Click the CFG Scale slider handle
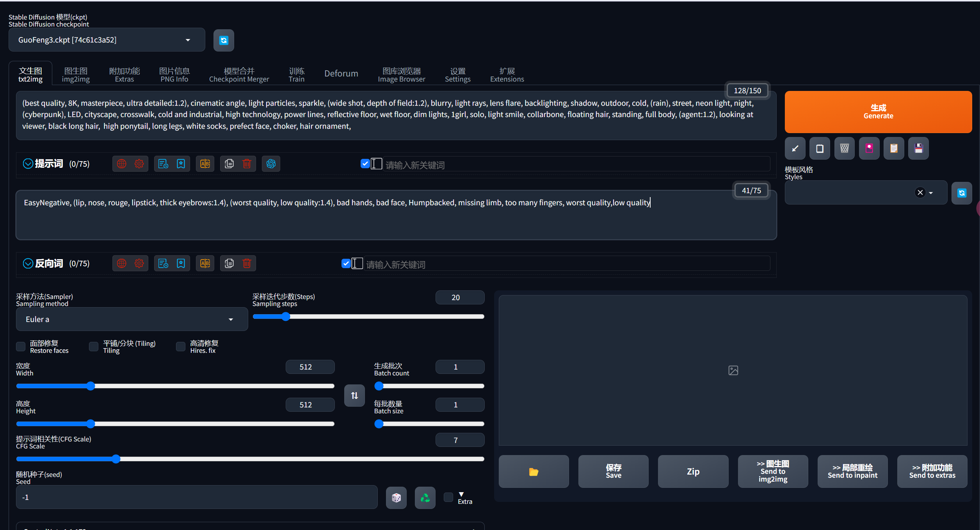The image size is (980, 530). 116,459
